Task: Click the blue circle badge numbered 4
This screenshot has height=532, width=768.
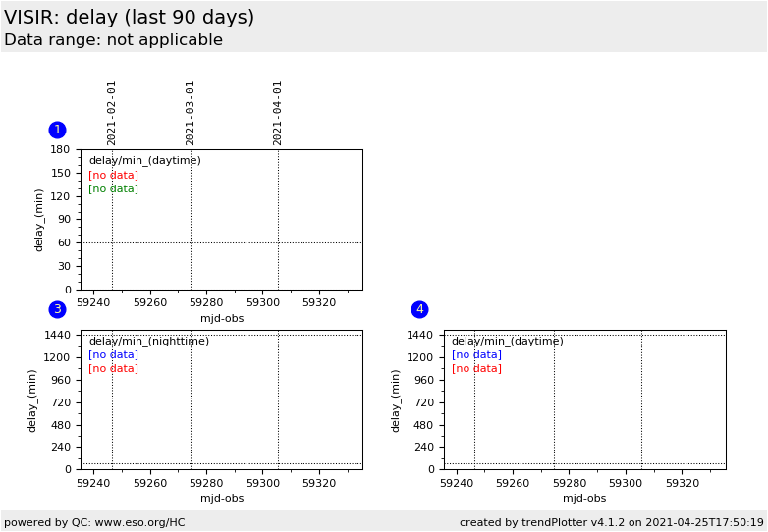Action: (x=419, y=309)
